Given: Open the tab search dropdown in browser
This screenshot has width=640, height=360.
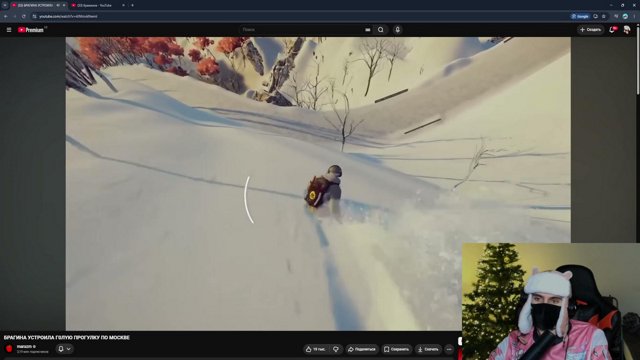Looking at the screenshot, I should pyautogui.click(x=5, y=5).
